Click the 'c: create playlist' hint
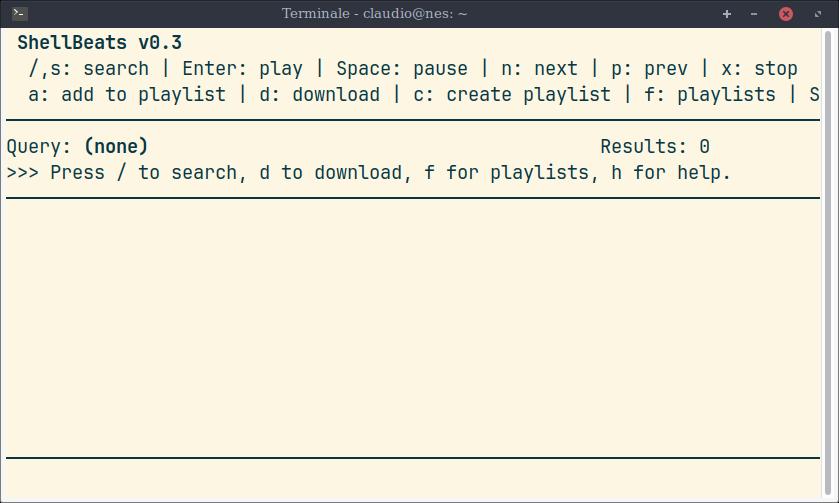The width and height of the screenshot is (839, 503). click(x=512, y=95)
